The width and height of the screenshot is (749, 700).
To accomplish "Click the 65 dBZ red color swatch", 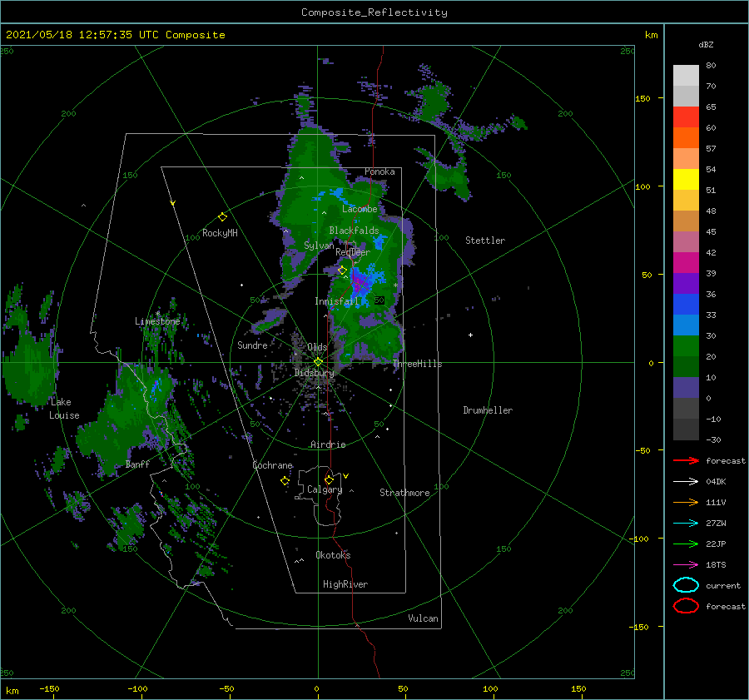I will pos(686,117).
